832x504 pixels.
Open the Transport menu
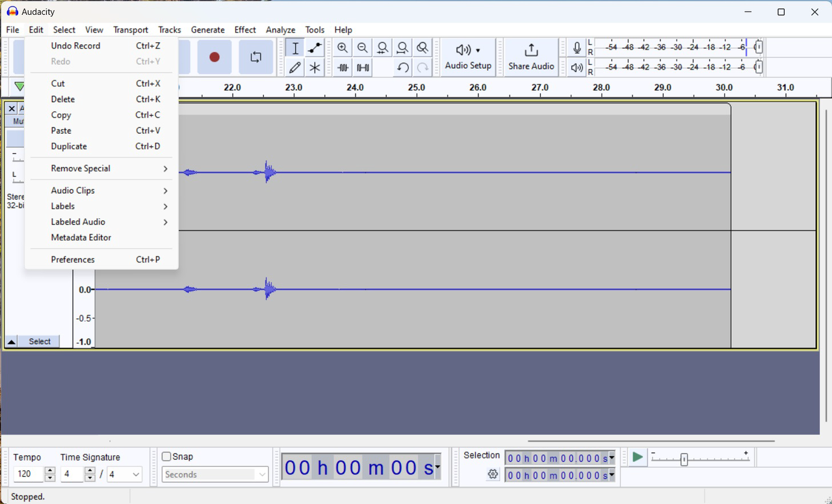pyautogui.click(x=130, y=30)
